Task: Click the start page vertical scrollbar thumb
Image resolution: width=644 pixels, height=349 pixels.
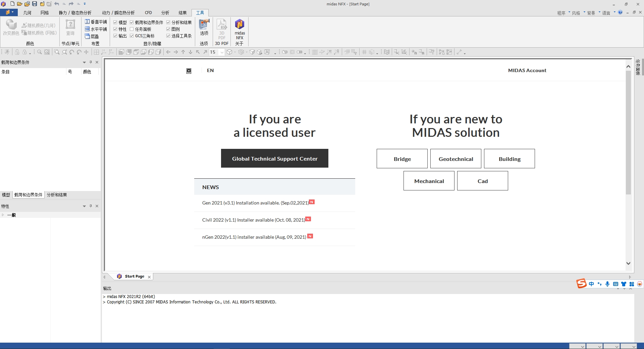Action: click(x=628, y=132)
